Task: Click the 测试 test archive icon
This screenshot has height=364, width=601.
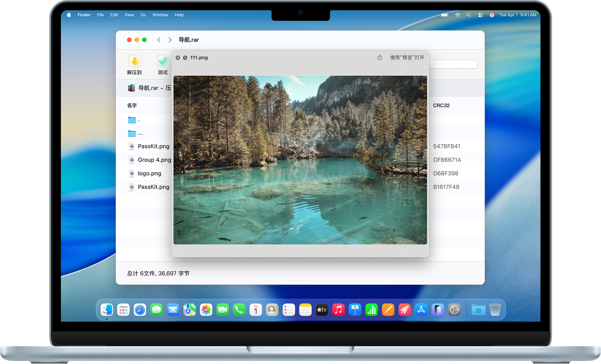Action: pos(163,61)
